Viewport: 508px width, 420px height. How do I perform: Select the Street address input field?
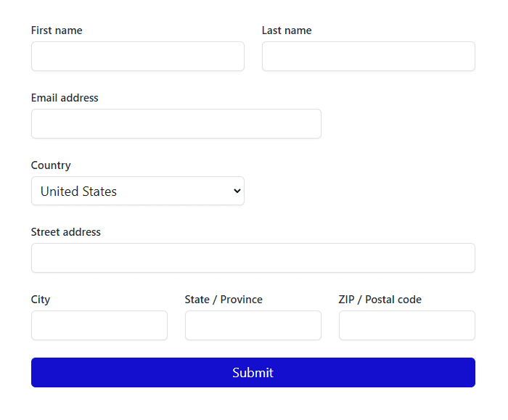click(x=253, y=258)
